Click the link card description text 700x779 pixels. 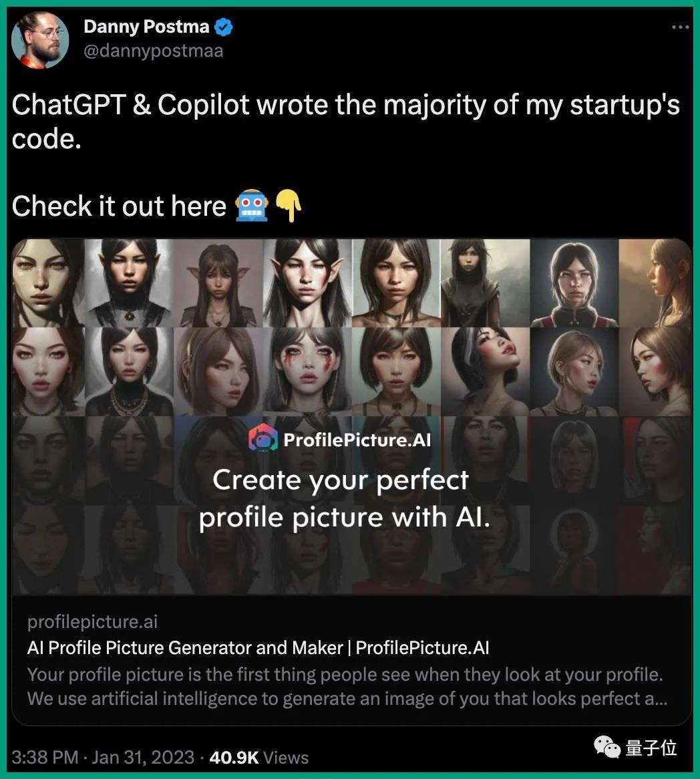pos(347,687)
